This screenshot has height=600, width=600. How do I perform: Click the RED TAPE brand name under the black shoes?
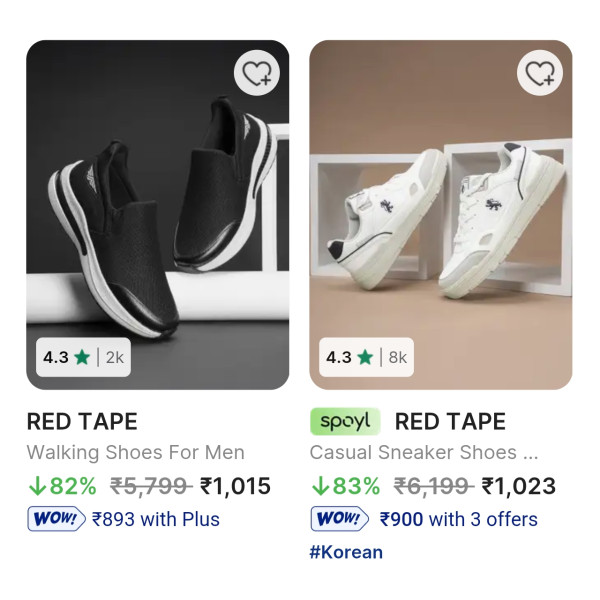click(x=82, y=421)
